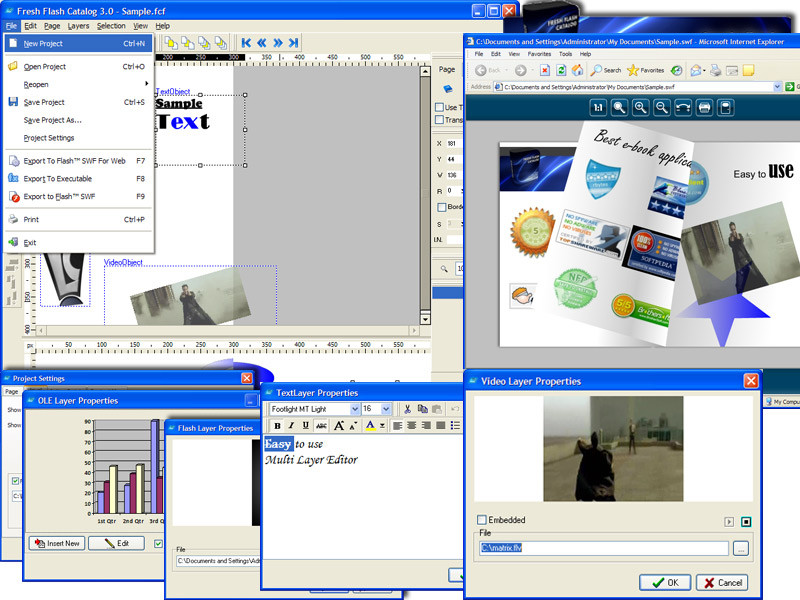Click the page flip arrows icon in viewer
This screenshot has width=800, height=600.
pyautogui.click(x=683, y=108)
